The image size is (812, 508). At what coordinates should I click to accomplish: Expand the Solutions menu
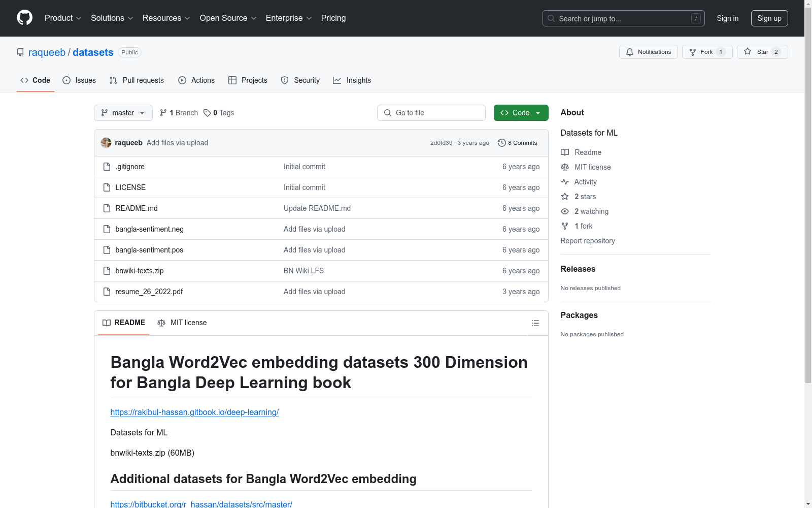[112, 18]
